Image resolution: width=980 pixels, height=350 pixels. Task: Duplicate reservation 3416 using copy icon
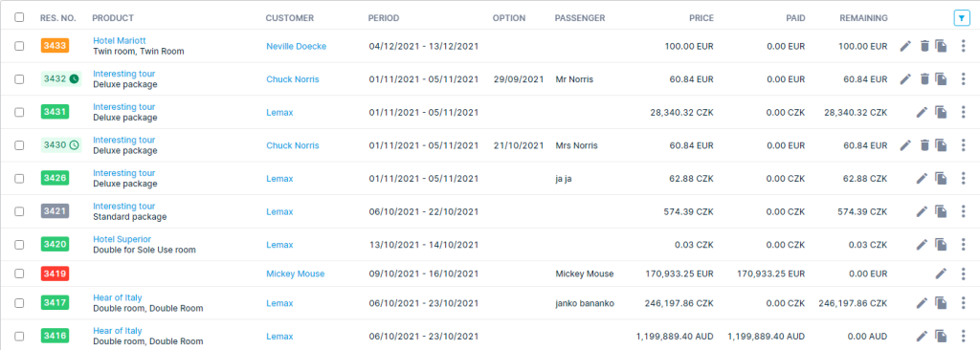942,337
